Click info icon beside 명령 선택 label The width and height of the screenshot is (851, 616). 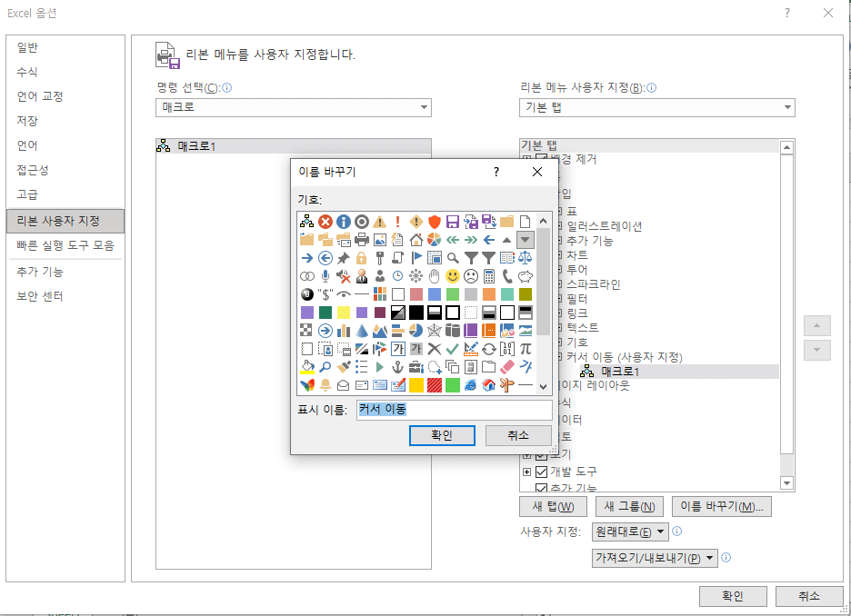(x=227, y=87)
